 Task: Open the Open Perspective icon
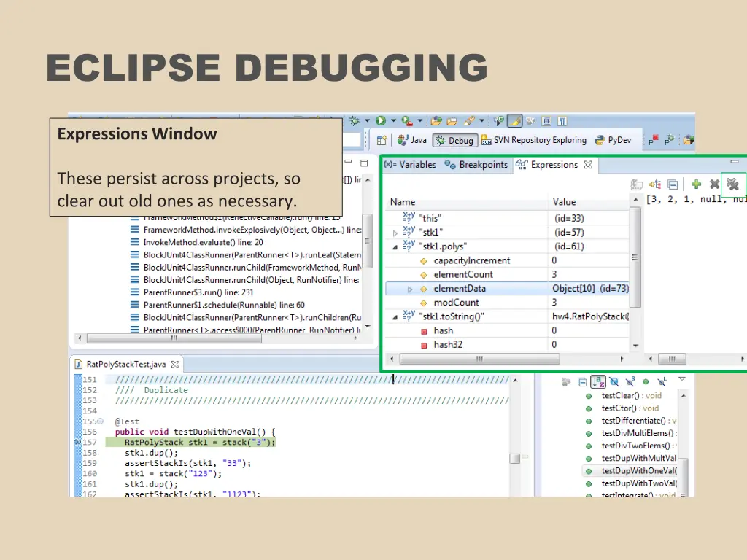click(x=382, y=140)
